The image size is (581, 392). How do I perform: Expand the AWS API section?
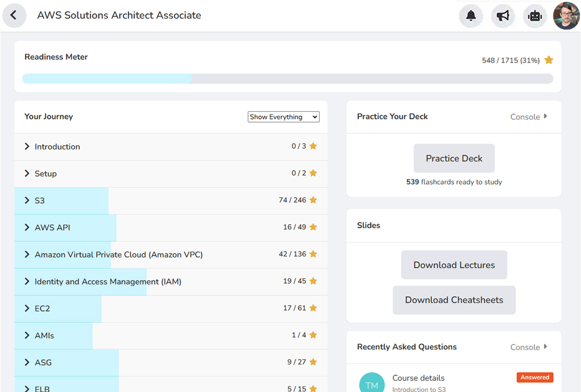(52, 228)
